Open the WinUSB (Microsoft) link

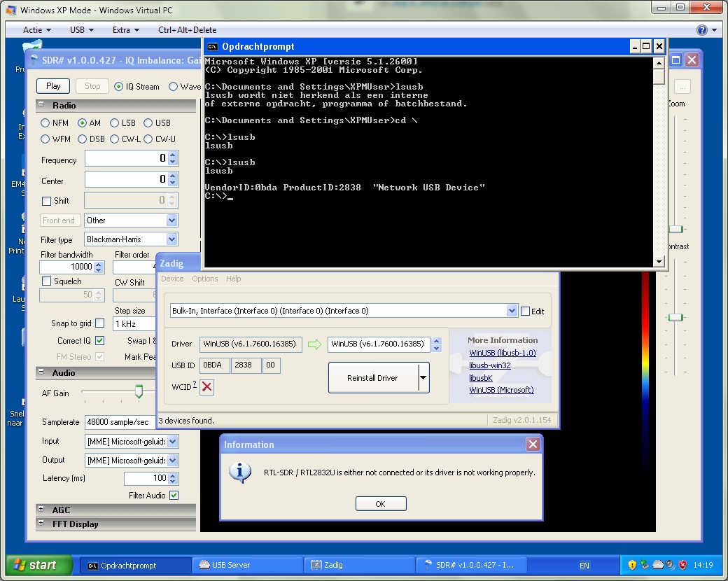501,390
